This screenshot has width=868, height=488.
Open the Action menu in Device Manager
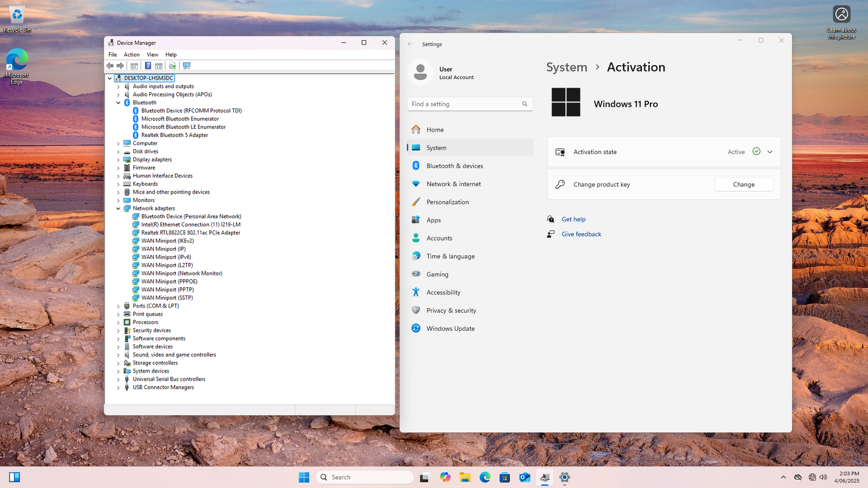[132, 55]
